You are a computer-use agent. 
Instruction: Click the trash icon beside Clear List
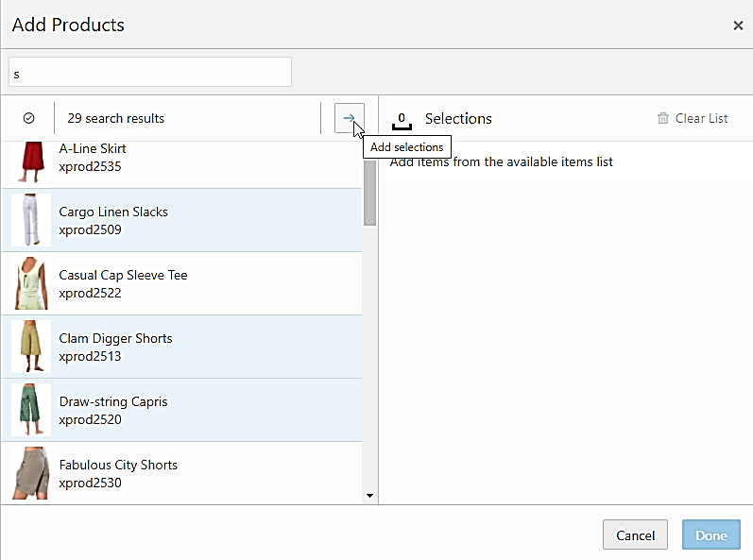coord(663,118)
